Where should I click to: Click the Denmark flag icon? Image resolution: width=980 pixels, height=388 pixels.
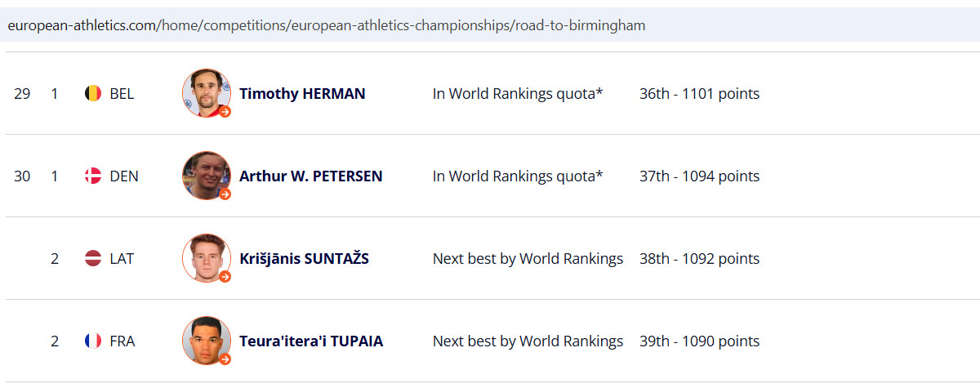click(93, 176)
